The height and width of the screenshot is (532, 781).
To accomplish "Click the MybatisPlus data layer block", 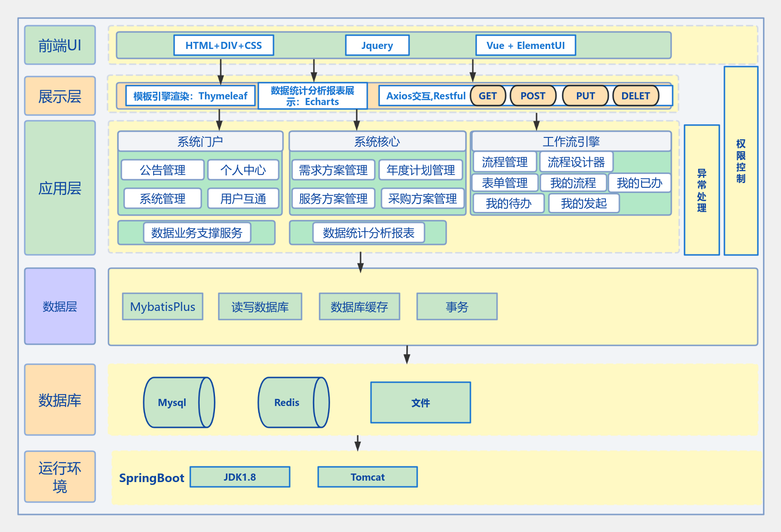I will pos(162,307).
